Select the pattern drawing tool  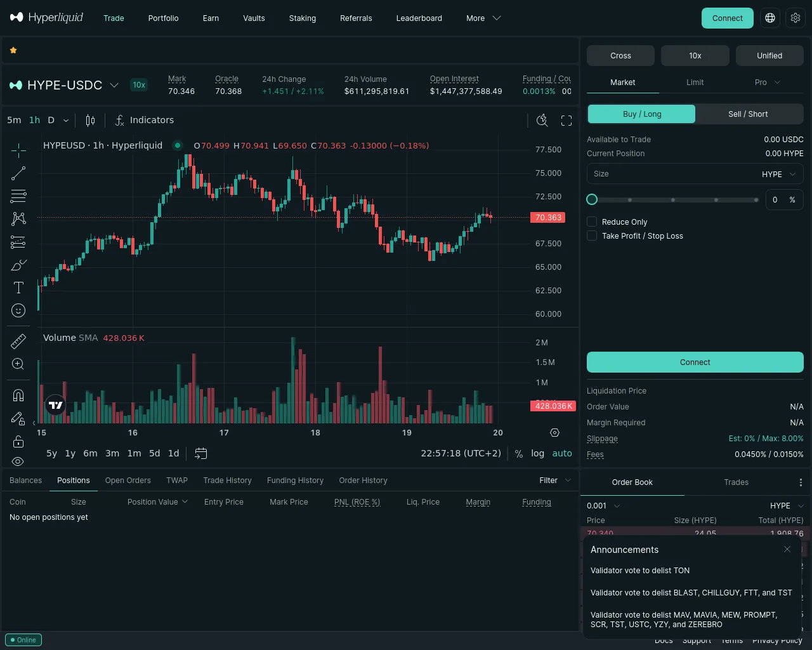(x=18, y=219)
